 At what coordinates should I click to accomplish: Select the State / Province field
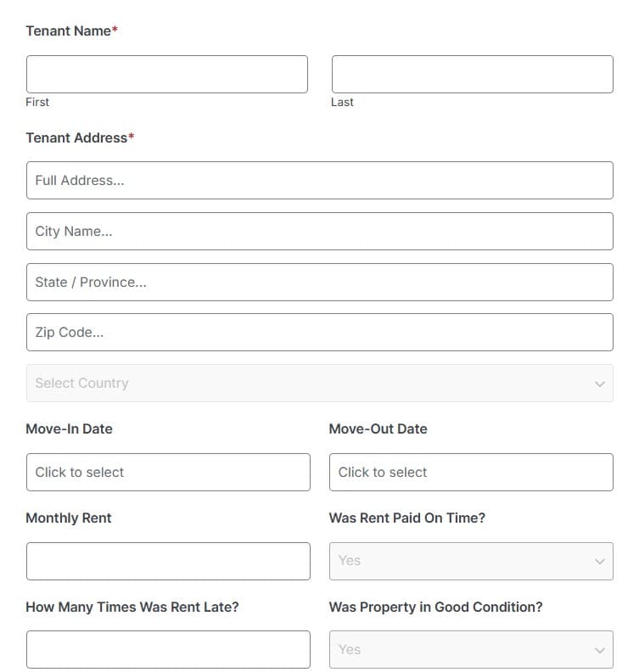(x=320, y=283)
